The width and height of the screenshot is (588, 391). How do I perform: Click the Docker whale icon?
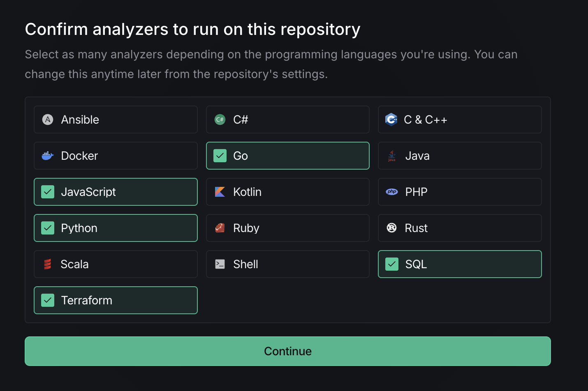click(x=48, y=156)
